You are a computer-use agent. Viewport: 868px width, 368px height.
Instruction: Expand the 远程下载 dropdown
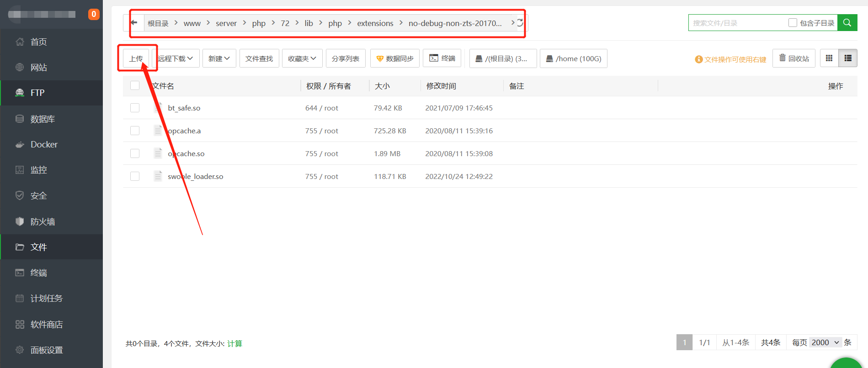176,58
